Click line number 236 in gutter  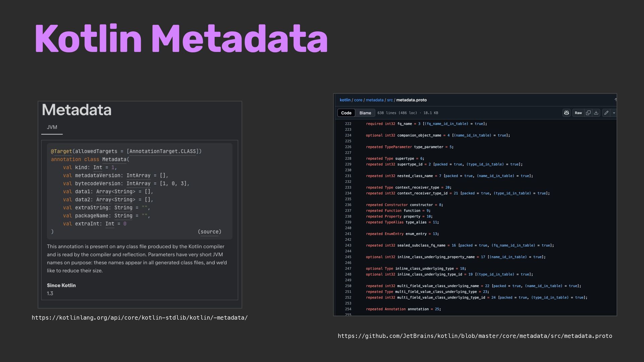click(348, 205)
